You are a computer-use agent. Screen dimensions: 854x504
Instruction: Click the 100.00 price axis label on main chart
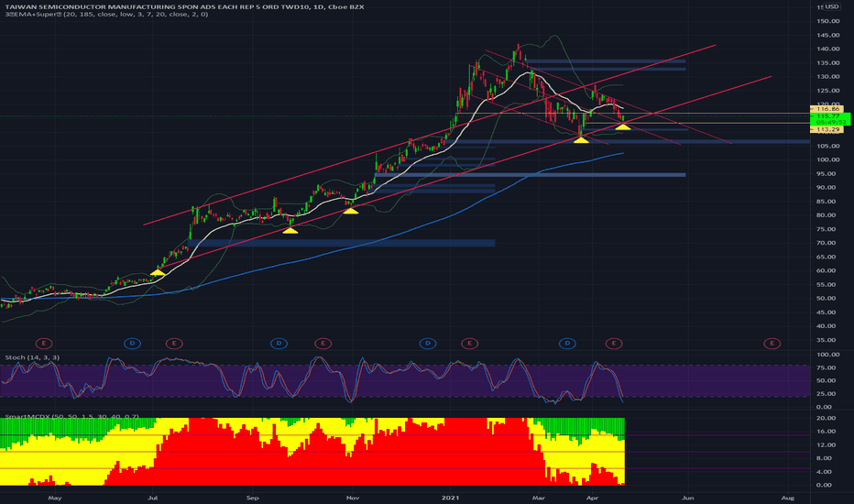[827, 159]
